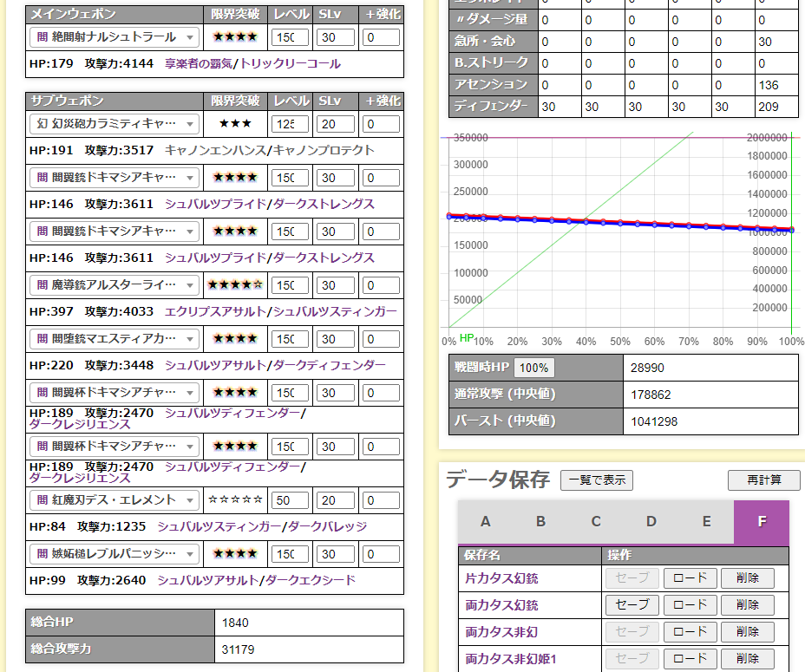Click the 戦闘時HP 100% button

[534, 368]
